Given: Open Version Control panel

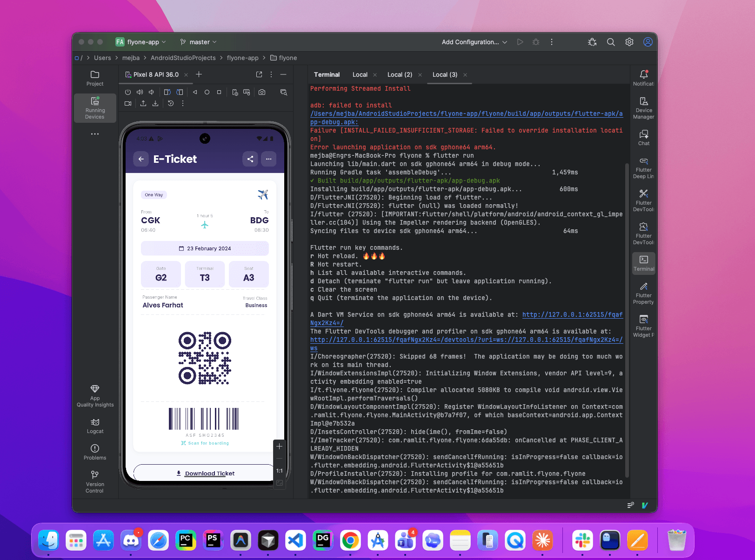Looking at the screenshot, I should click(x=95, y=481).
